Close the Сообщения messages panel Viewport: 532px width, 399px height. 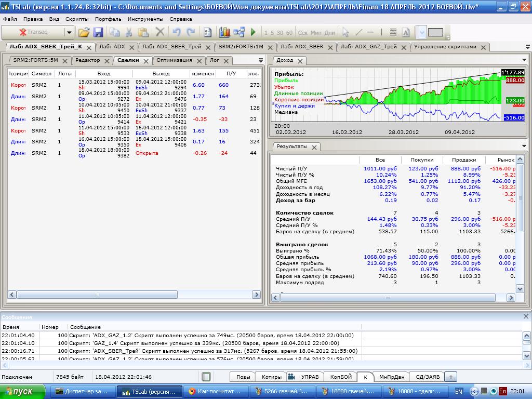point(526,316)
